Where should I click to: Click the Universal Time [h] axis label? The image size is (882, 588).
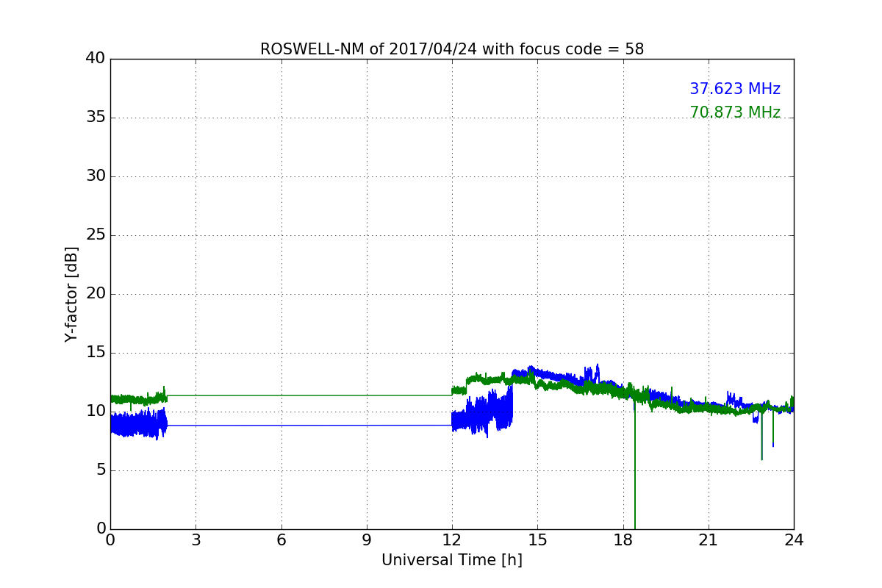coord(452,560)
